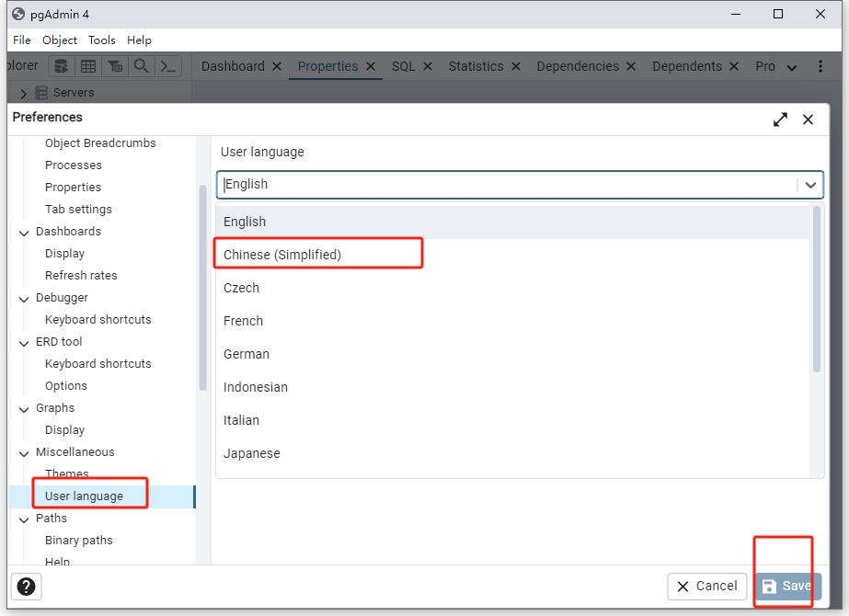Viewport: 849px width, 616px height.
Task: Select the Czech language option
Action: click(x=512, y=288)
